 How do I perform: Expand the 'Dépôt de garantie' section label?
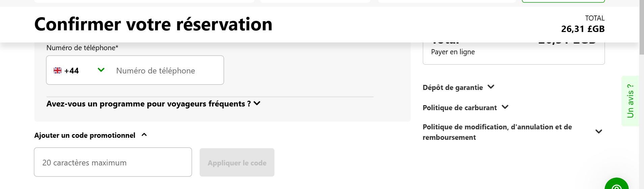point(452,88)
